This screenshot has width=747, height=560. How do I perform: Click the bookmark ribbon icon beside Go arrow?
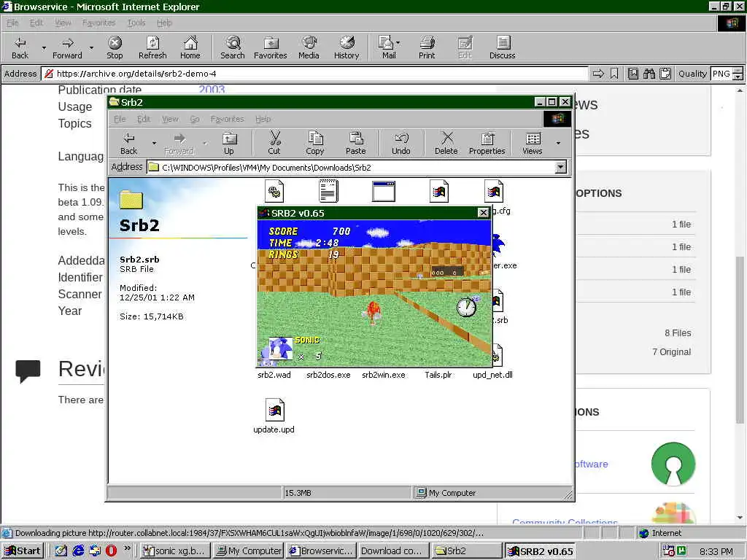pyautogui.click(x=614, y=74)
